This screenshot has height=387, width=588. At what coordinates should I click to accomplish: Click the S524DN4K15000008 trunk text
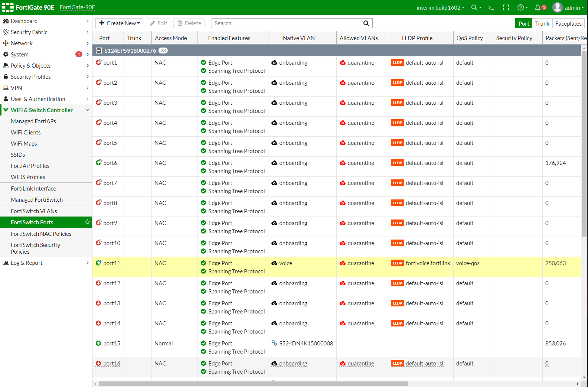(x=306, y=343)
